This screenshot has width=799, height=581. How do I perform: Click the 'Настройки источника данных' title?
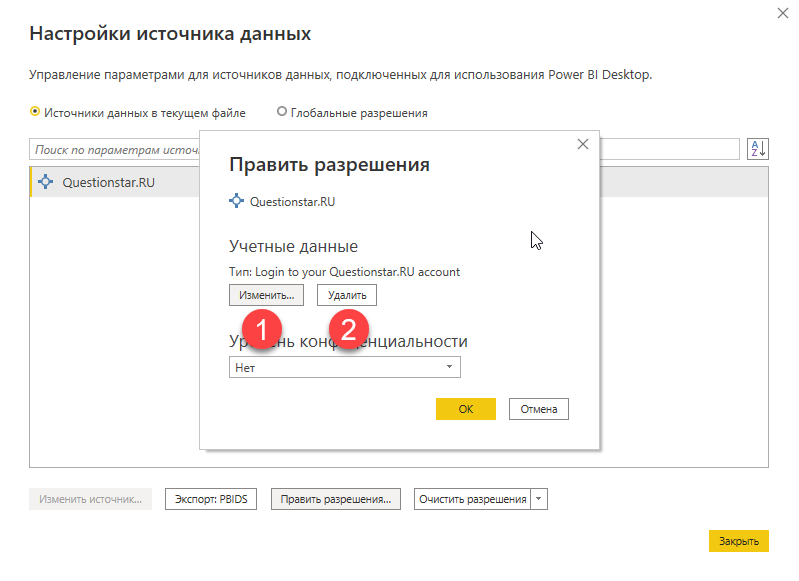coord(170,34)
